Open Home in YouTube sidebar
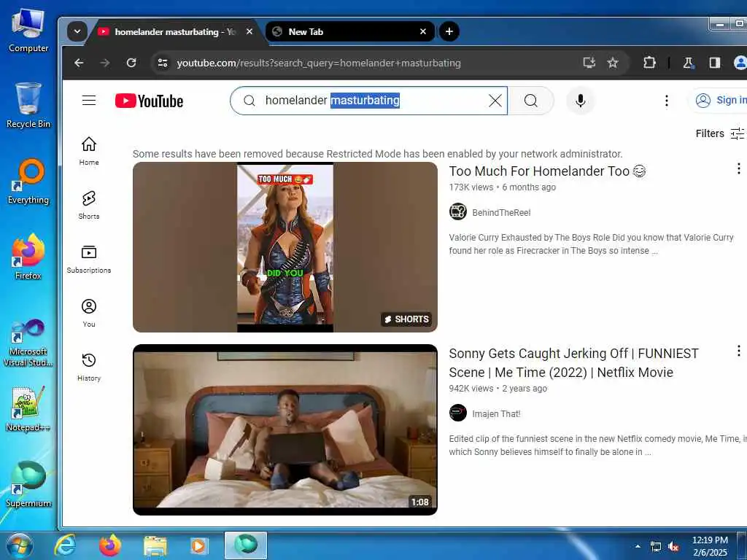This screenshot has height=560, width=747. point(89,152)
